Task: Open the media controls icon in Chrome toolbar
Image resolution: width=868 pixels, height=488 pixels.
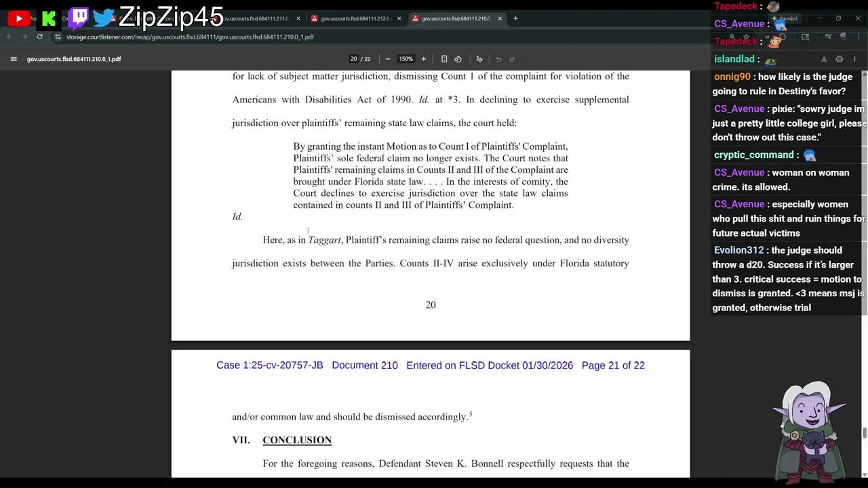Action: [828, 37]
